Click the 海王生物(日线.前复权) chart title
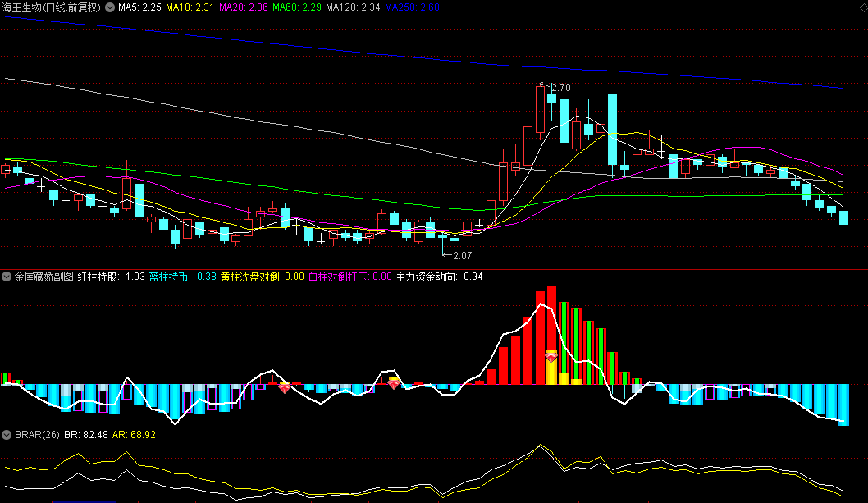 [x=52, y=7]
